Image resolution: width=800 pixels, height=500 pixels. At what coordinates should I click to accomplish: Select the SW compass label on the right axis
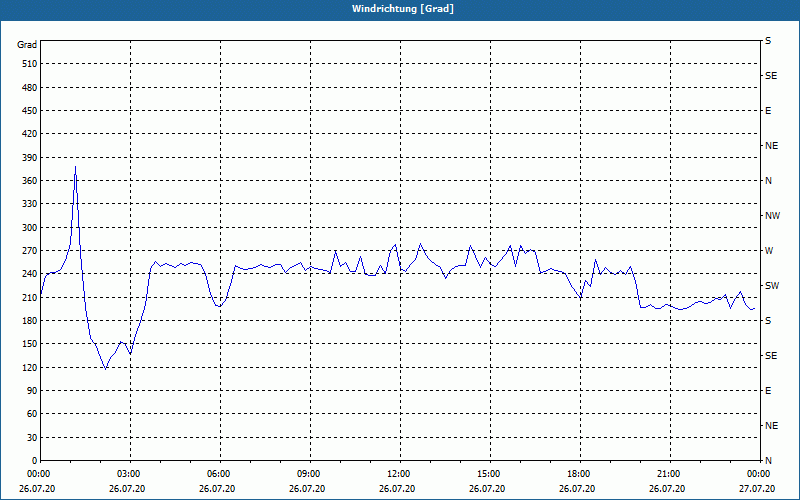click(772, 286)
